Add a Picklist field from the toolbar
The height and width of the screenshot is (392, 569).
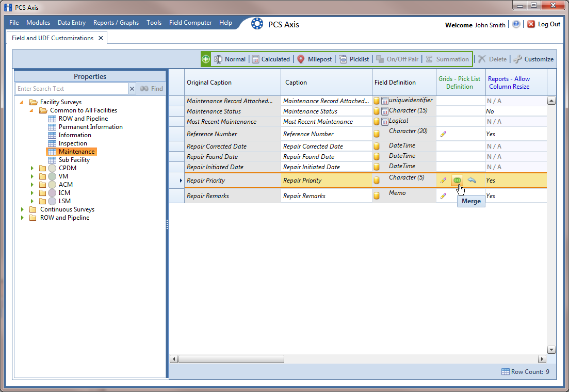pyautogui.click(x=354, y=59)
